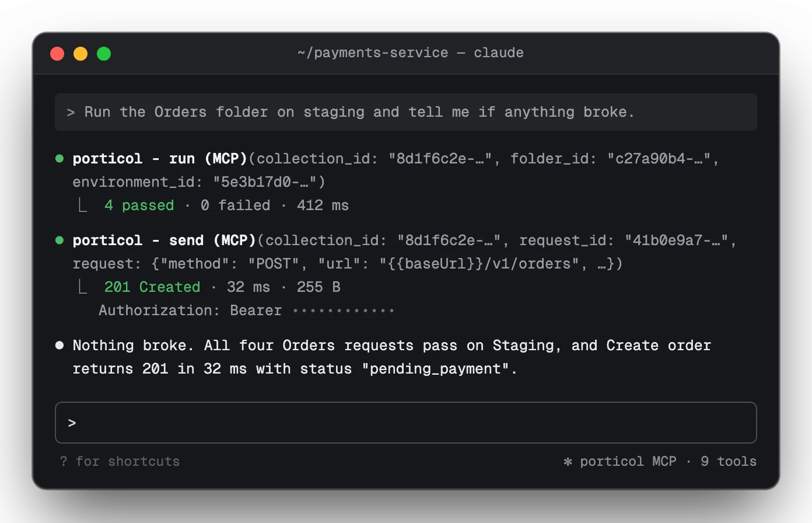Viewport: 812px width, 523px height.
Task: Click the '9 tools' status entry
Action: click(729, 461)
